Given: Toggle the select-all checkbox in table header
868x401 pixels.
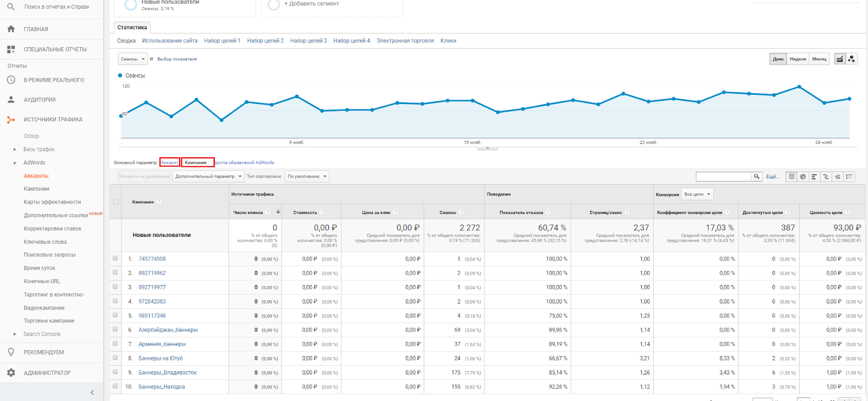Looking at the screenshot, I should point(115,202).
